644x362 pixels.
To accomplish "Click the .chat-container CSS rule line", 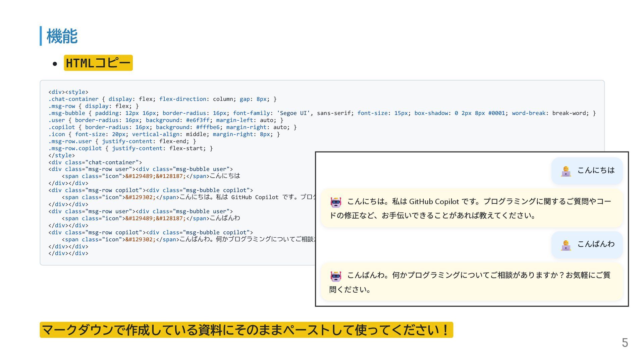I will (x=162, y=99).
